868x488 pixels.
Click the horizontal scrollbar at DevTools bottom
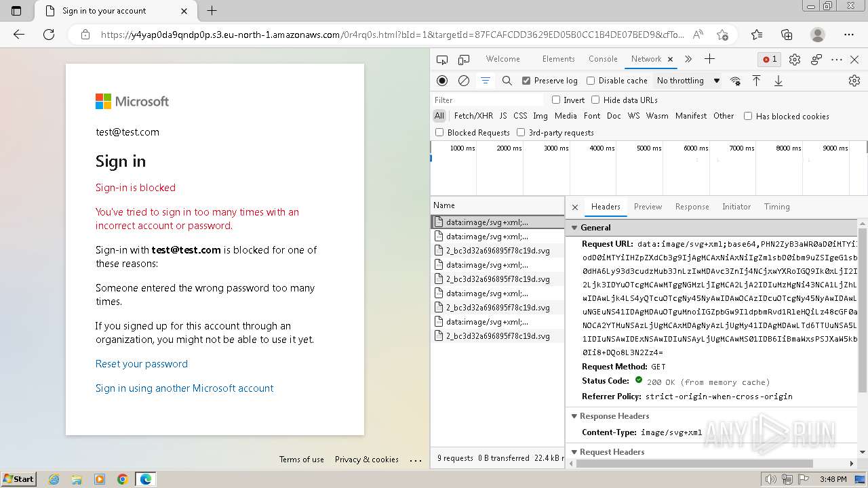tap(695, 464)
